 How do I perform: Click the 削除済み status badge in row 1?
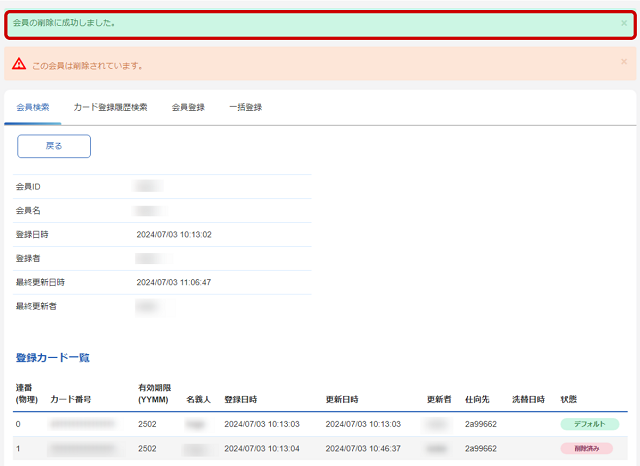(x=587, y=448)
